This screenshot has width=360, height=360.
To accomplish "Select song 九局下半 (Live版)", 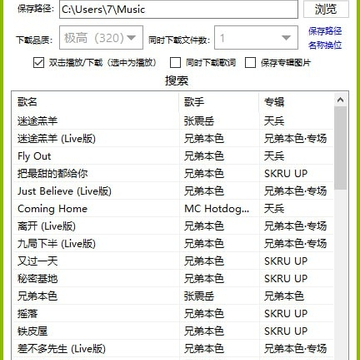I will coord(57,244).
